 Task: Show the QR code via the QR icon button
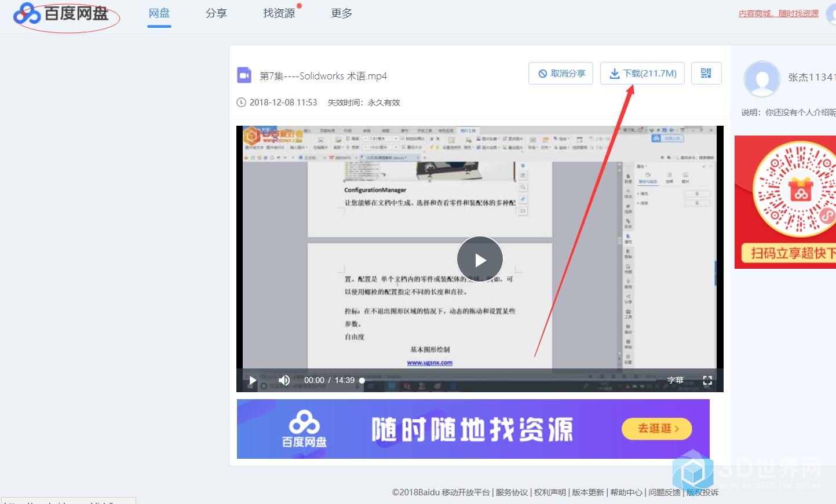pyautogui.click(x=706, y=74)
